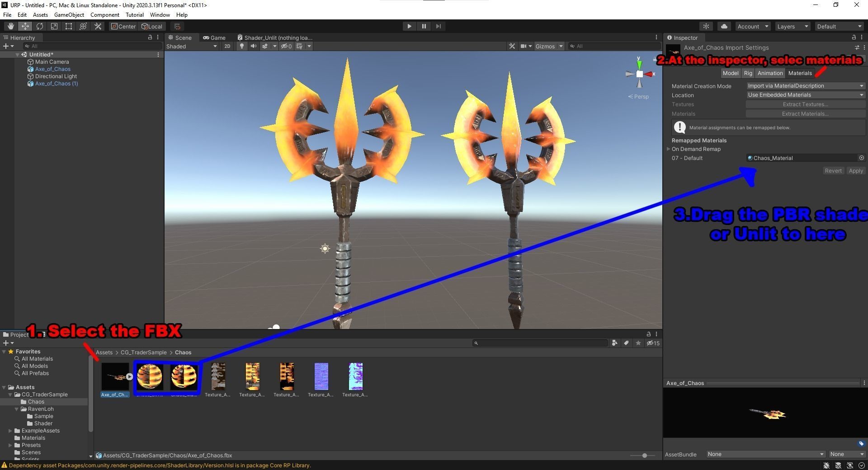
Task: Toggle scene lighting bulb
Action: pos(241,46)
